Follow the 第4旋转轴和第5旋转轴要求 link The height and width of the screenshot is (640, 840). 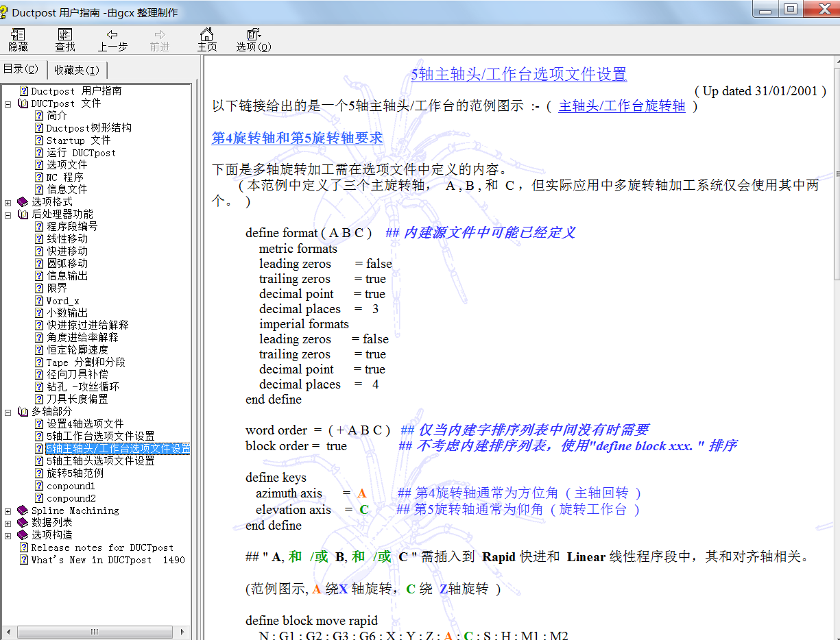pyautogui.click(x=297, y=138)
